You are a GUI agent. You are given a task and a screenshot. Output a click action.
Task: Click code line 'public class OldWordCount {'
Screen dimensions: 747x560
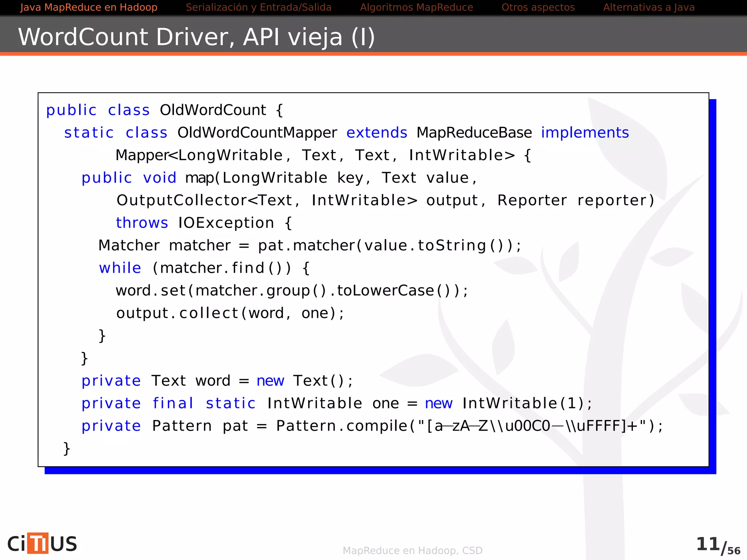[x=165, y=110]
